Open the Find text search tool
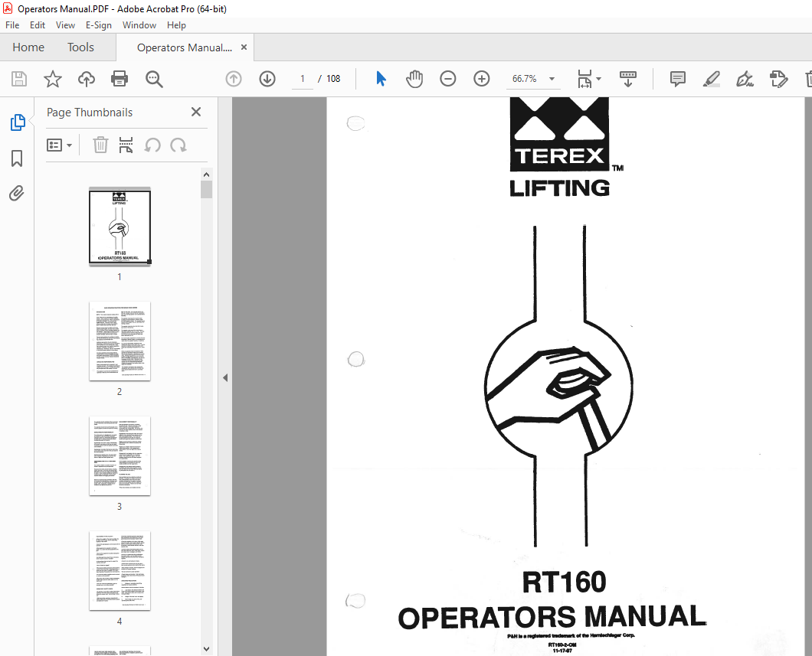This screenshot has width=812, height=656. pos(154,79)
